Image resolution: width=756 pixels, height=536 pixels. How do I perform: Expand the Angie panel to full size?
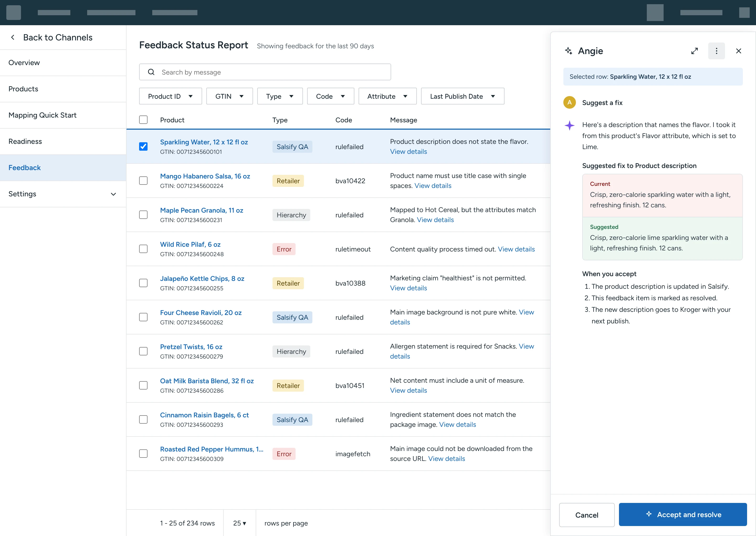[x=694, y=51]
